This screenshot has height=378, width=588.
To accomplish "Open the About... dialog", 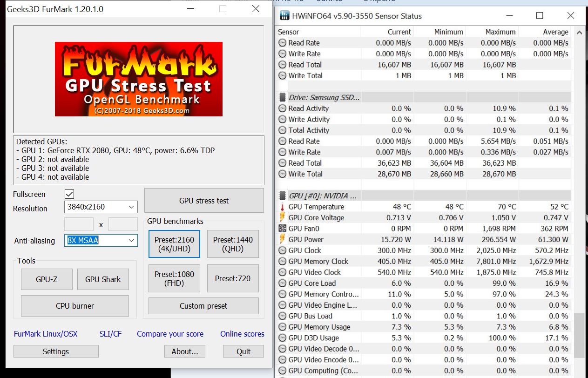I will coord(185,351).
